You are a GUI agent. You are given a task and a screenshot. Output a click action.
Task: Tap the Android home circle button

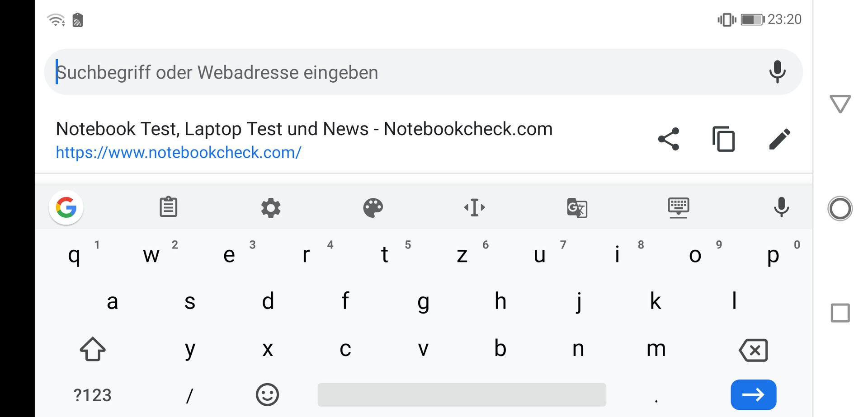tap(840, 209)
